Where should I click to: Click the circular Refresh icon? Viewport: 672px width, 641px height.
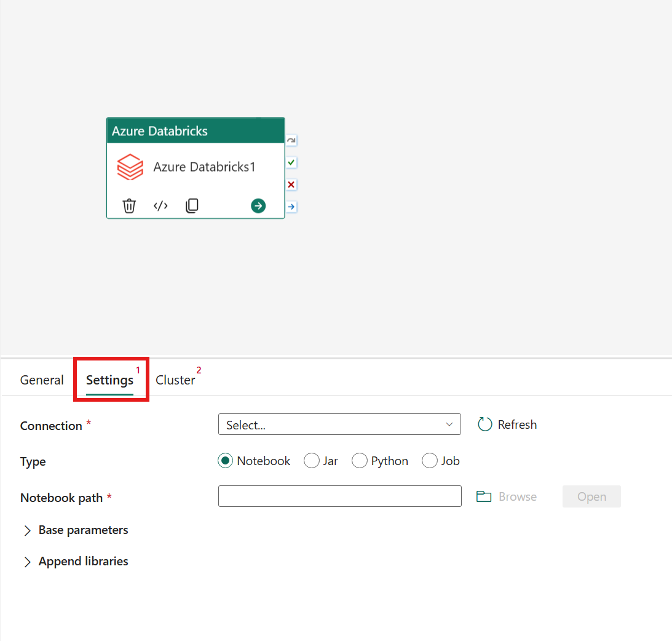pos(484,424)
